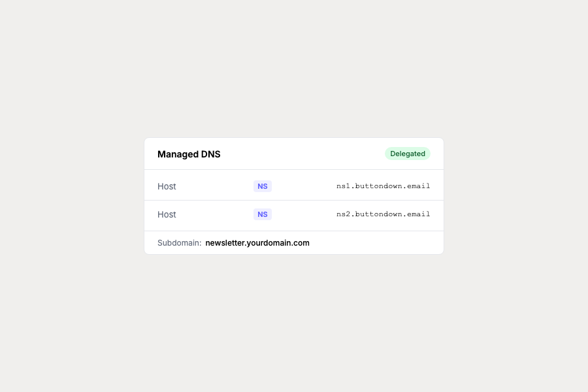The width and height of the screenshot is (588, 392).
Task: Click the second Host label
Action: pyautogui.click(x=167, y=214)
